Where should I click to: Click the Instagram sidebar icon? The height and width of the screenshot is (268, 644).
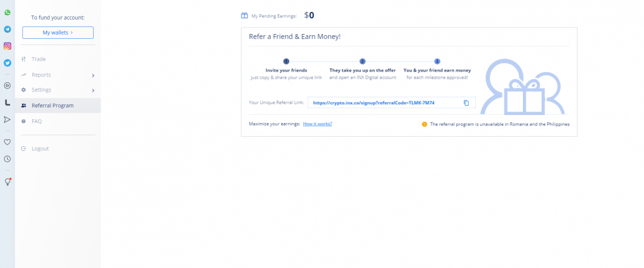(7, 46)
